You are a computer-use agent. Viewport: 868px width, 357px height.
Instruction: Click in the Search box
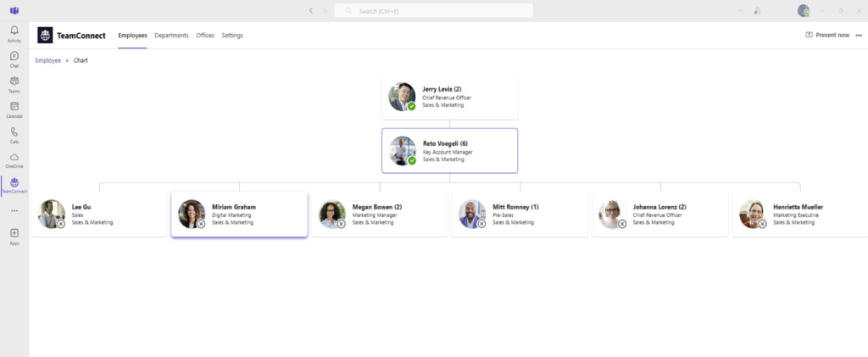(433, 10)
